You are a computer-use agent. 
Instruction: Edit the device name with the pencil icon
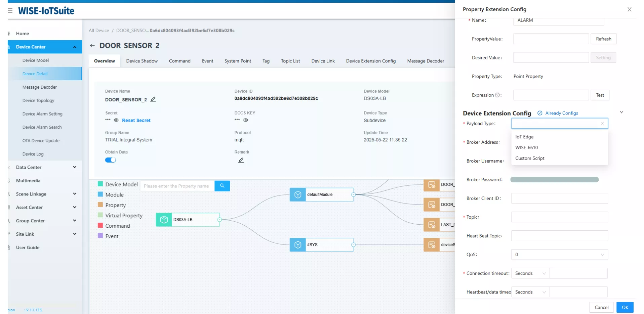(x=153, y=99)
